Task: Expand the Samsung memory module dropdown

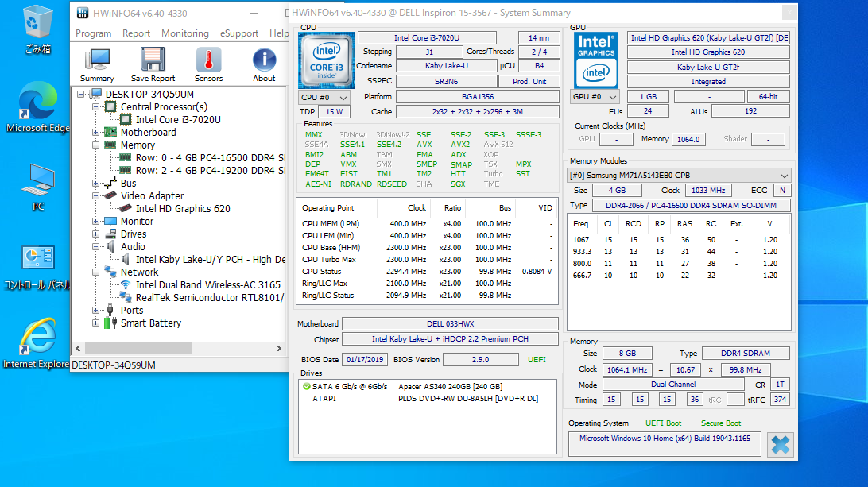Action: (x=785, y=175)
